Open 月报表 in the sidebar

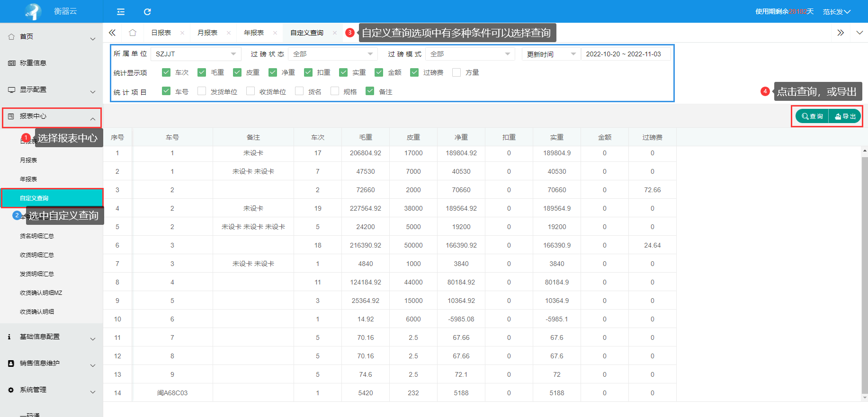coord(28,160)
